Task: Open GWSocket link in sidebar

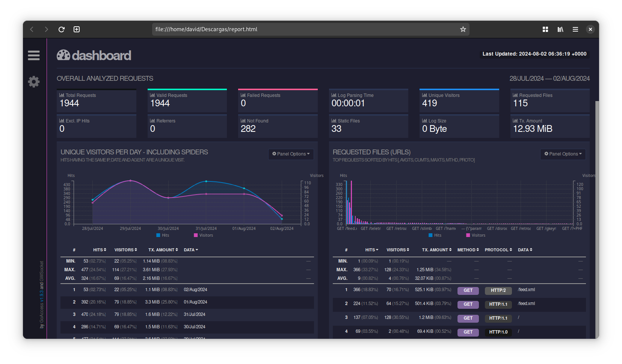Action: click(x=42, y=270)
